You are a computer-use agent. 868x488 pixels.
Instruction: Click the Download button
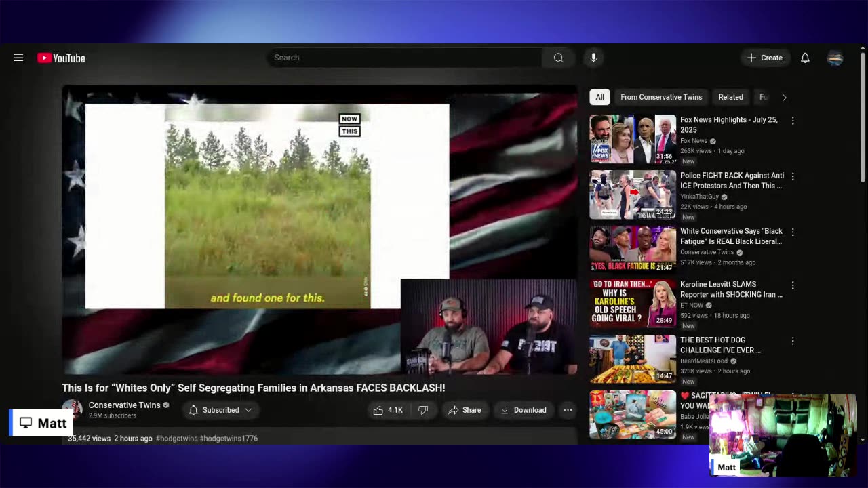524,410
